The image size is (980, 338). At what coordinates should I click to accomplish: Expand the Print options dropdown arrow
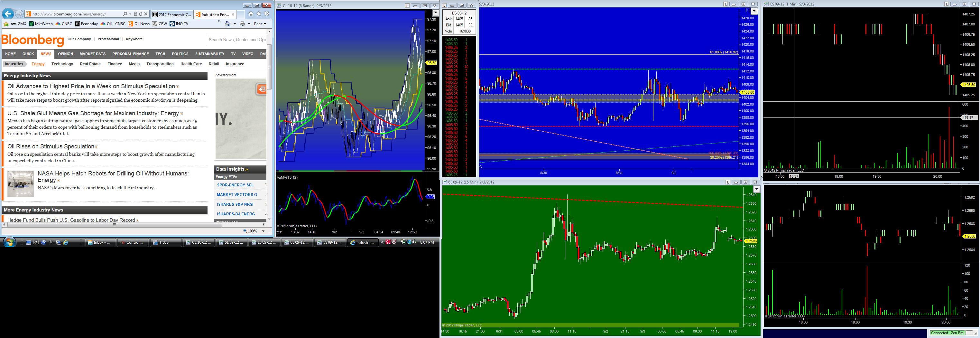(249, 23)
